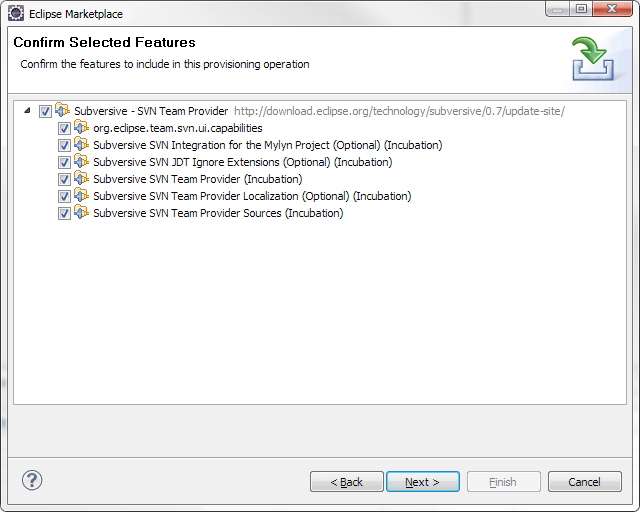
Task: Click the help question mark icon
Action: 32,480
